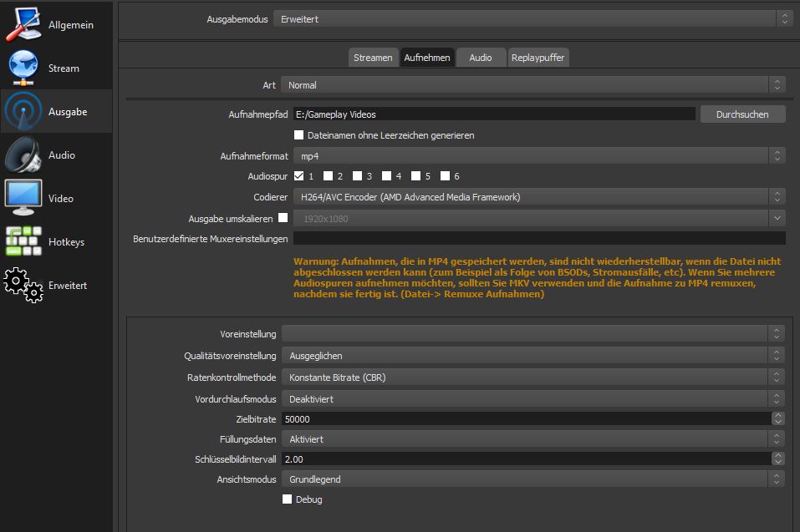
Task: Switch to the Streamen tab
Action: click(x=373, y=58)
